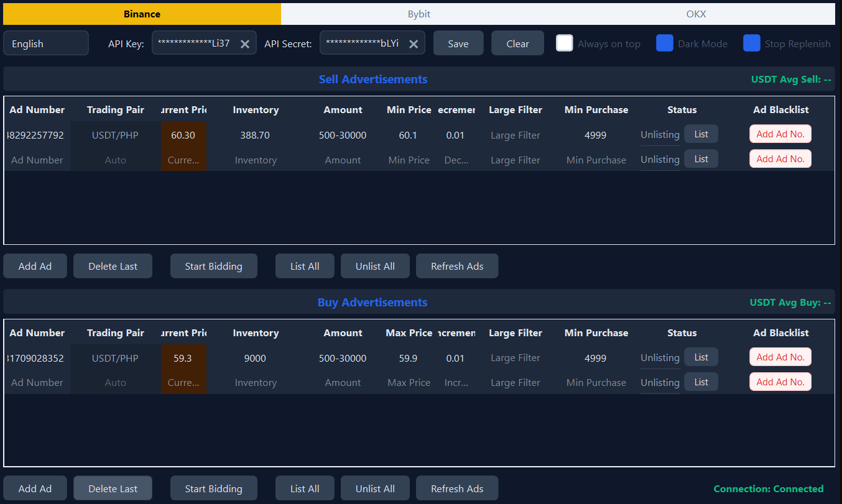Select the highlighted Current Price cell showing 60.30
This screenshot has width=842, height=504.
pyautogui.click(x=183, y=135)
